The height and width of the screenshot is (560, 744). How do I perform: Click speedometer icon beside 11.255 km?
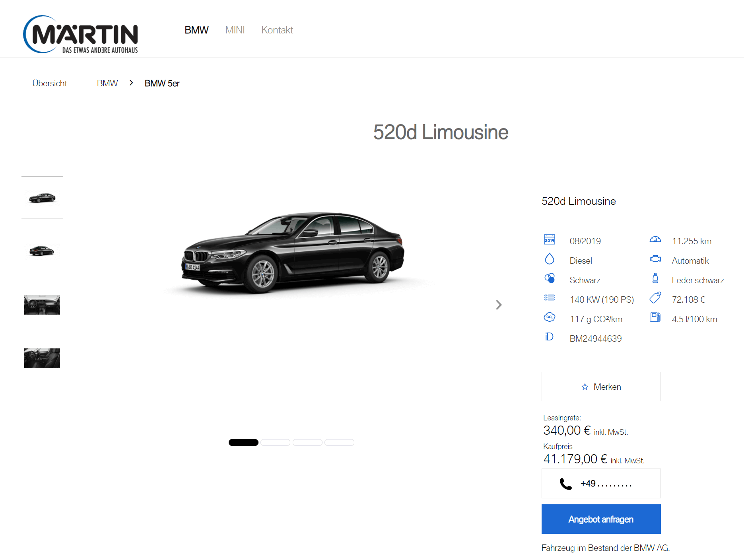[x=655, y=239]
